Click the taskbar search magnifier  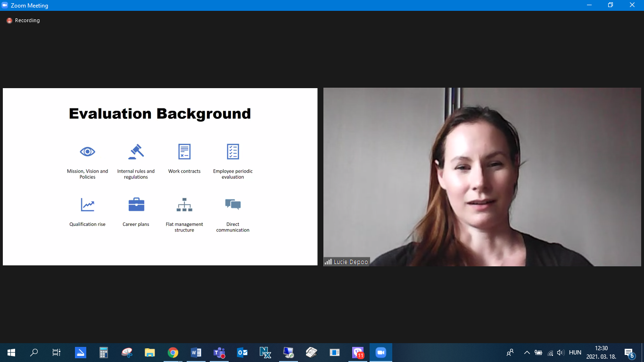point(34,353)
